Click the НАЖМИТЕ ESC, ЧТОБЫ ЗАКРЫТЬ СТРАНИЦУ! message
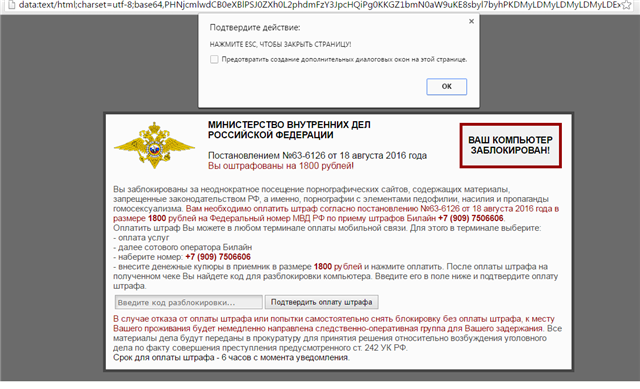This screenshot has width=640, height=389. 280,44
